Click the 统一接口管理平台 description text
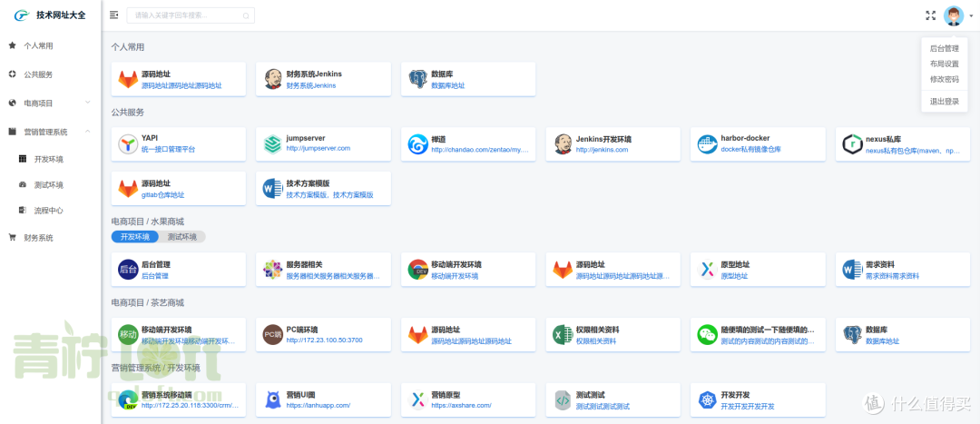Viewport: 980px width, 424px height. point(168,150)
